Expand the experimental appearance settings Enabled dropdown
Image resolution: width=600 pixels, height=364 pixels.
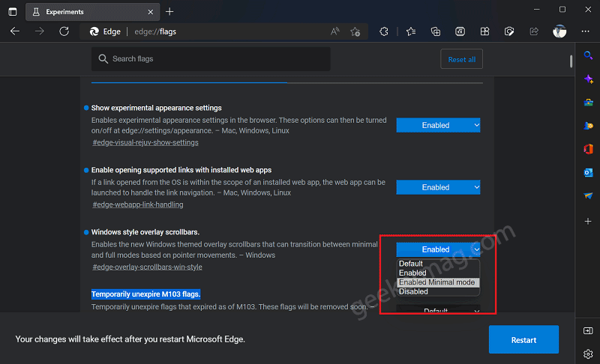[x=438, y=125]
